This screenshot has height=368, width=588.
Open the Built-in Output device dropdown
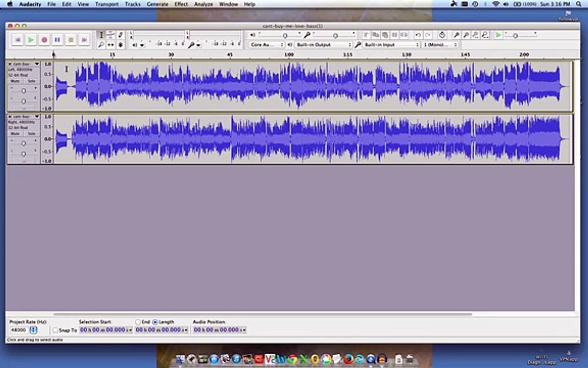click(324, 44)
